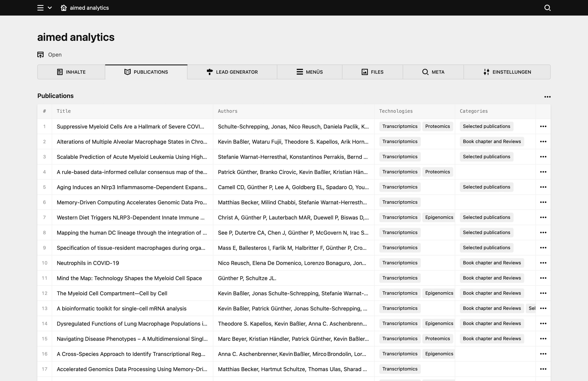Open options for Specification of tissue-resident macrophages row
The image size is (588, 381).
(543, 248)
